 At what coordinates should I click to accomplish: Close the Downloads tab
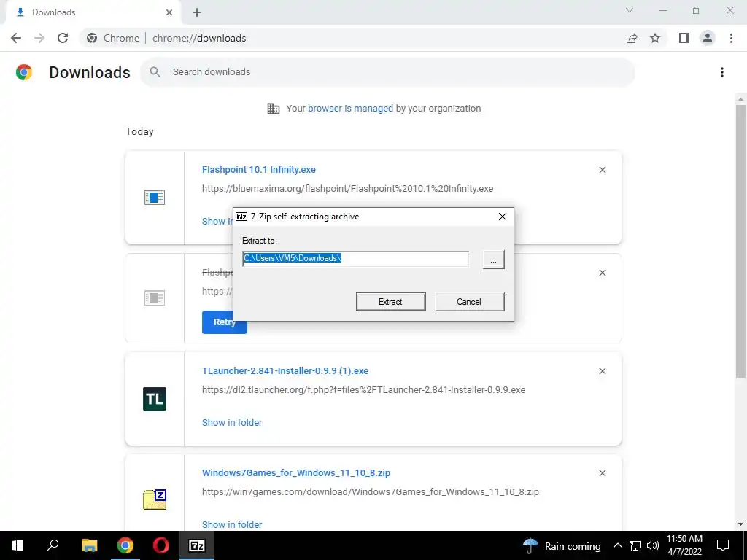coord(169,12)
